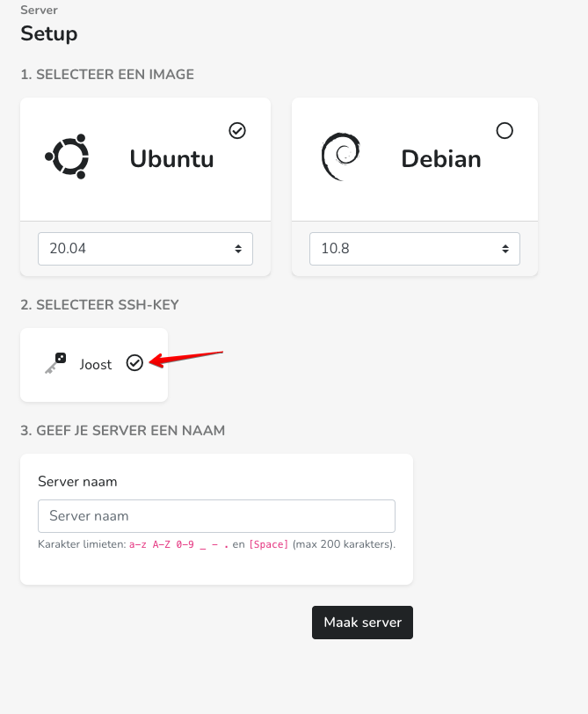This screenshot has width=588, height=714.
Task: Click the Joost key name
Action: click(x=96, y=364)
